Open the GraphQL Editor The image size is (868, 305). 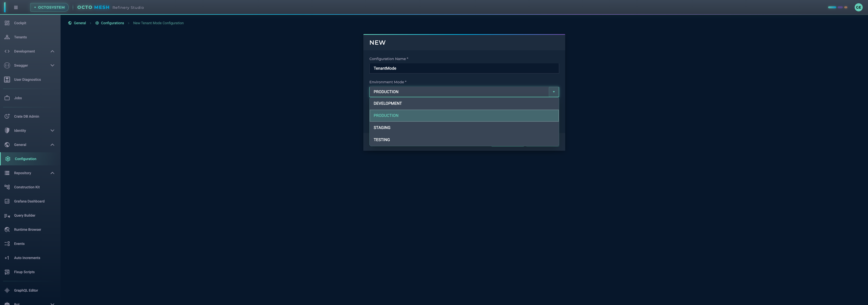(x=25, y=290)
